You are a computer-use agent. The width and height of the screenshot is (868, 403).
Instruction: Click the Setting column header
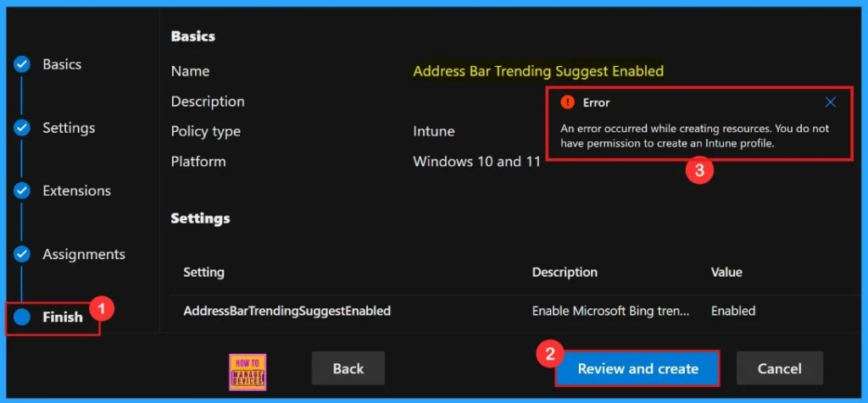point(203,272)
